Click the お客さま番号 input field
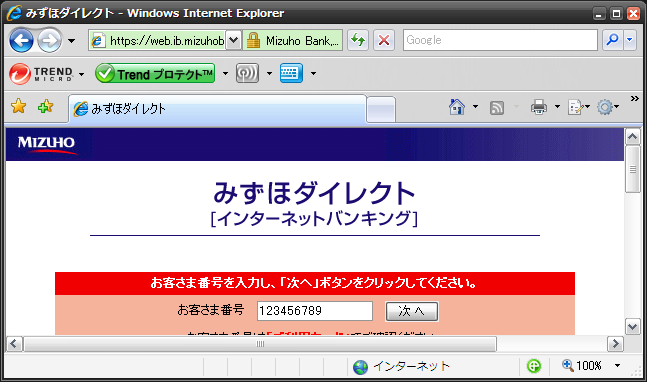Image resolution: width=647 pixels, height=382 pixels. (315, 311)
